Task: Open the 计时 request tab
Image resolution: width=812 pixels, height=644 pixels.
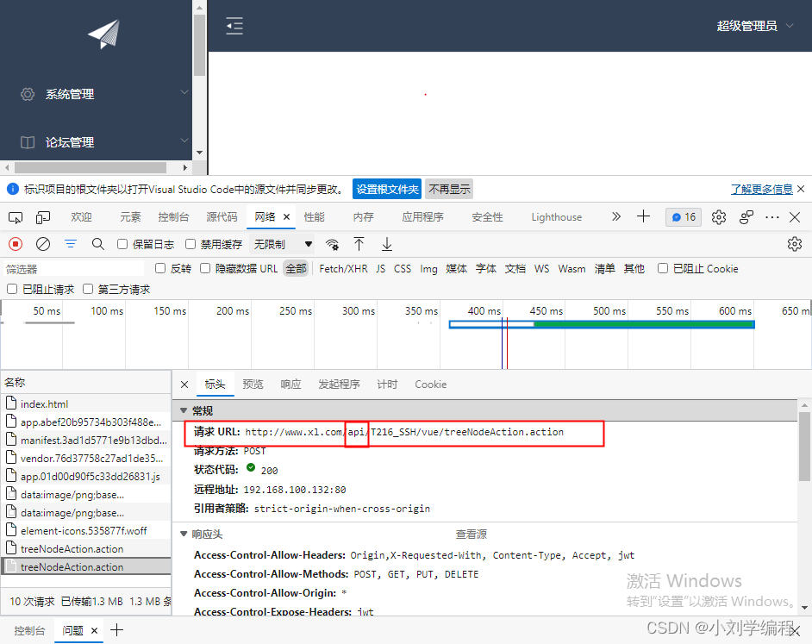Action: pyautogui.click(x=387, y=385)
